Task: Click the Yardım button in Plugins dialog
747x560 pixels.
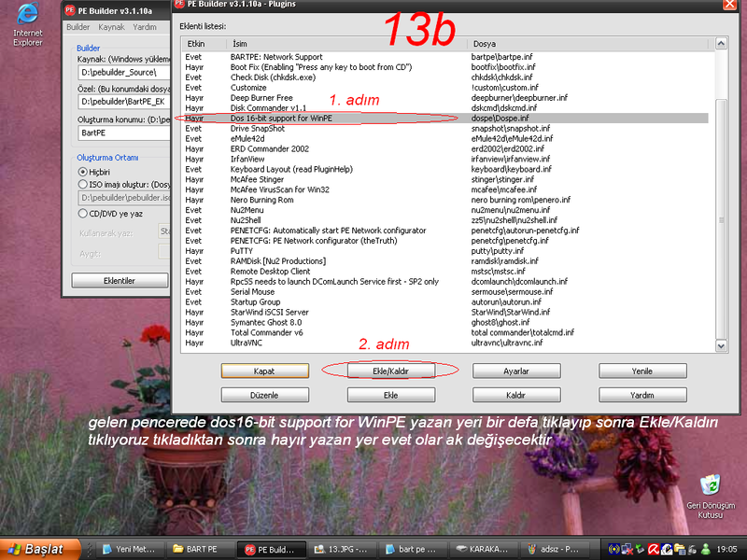Action: point(642,395)
